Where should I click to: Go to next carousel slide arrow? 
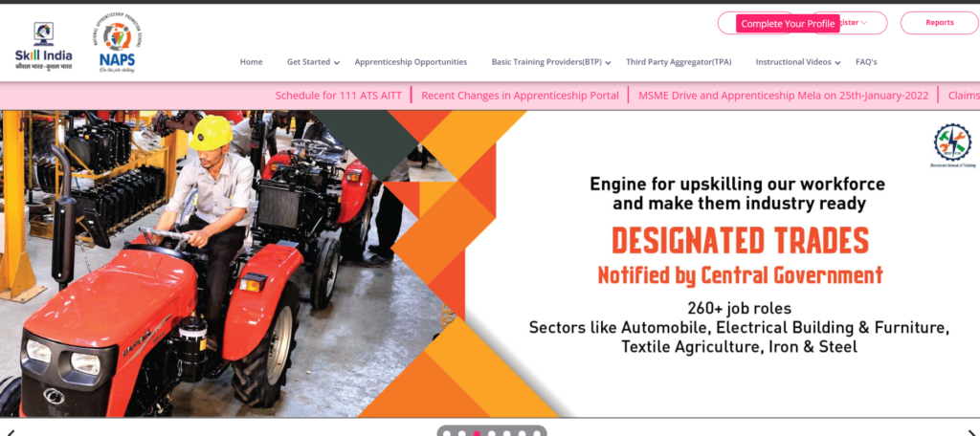972,432
